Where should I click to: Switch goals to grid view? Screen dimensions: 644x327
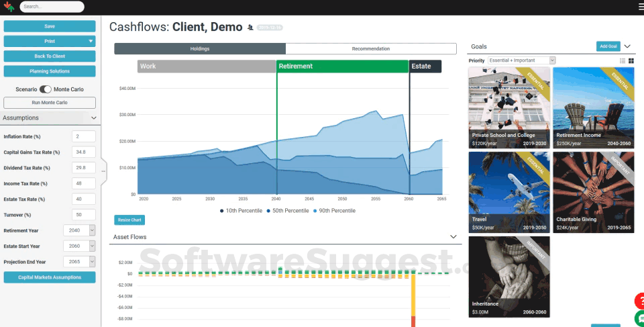(631, 60)
